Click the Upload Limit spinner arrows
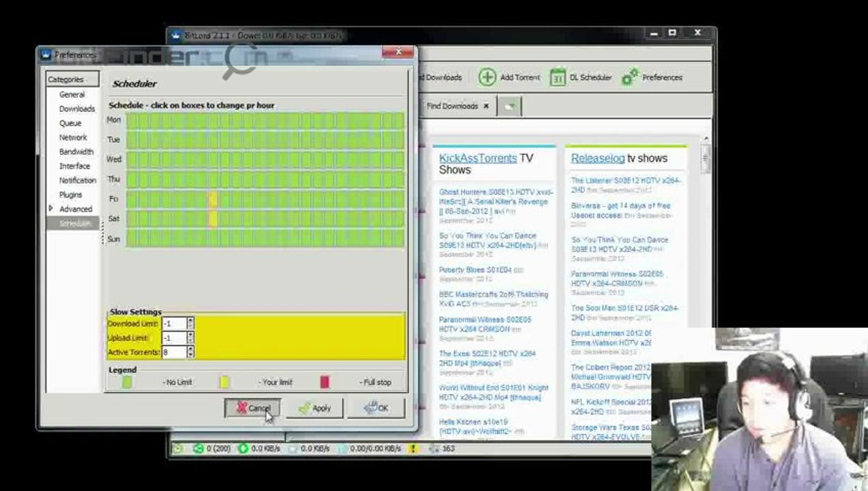868x491 pixels. (190, 338)
